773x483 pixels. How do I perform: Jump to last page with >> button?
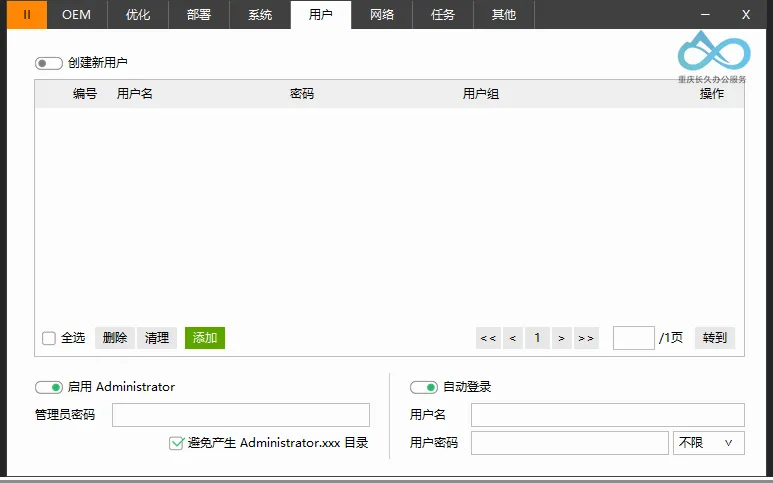pos(586,338)
